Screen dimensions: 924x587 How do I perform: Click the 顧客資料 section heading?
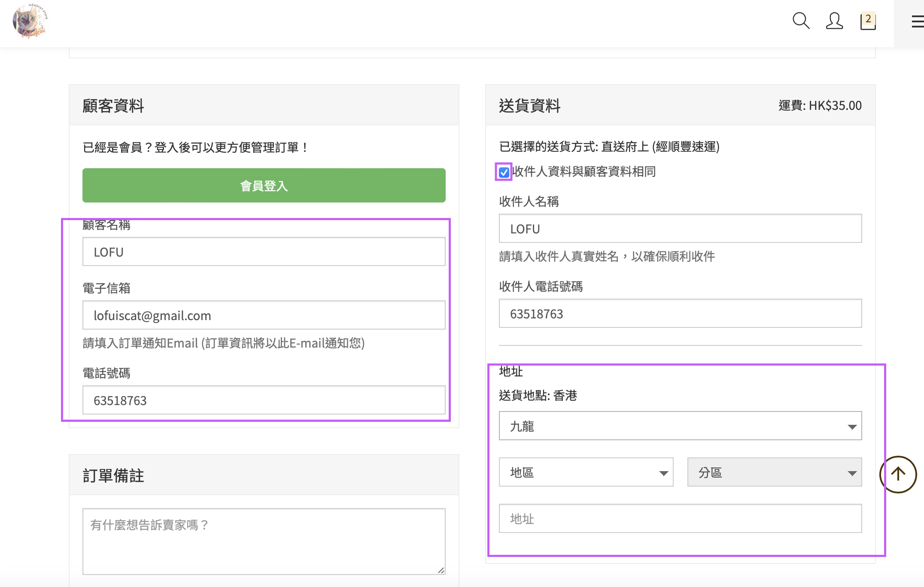(113, 106)
